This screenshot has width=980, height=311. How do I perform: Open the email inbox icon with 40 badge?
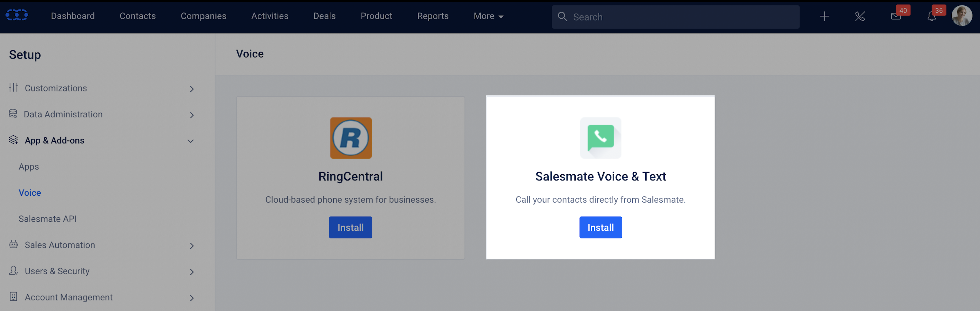[896, 16]
